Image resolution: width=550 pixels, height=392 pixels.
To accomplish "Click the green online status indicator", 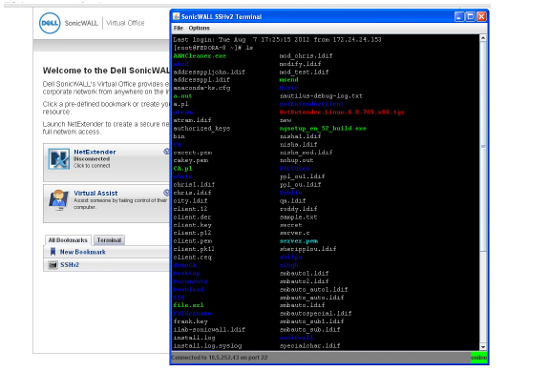I will coord(478,358).
